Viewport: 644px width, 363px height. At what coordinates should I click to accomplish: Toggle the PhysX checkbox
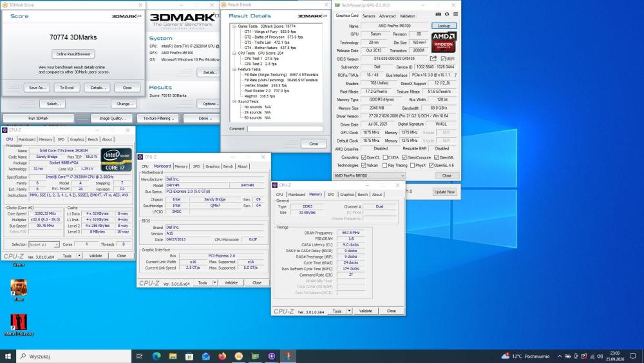(412, 165)
